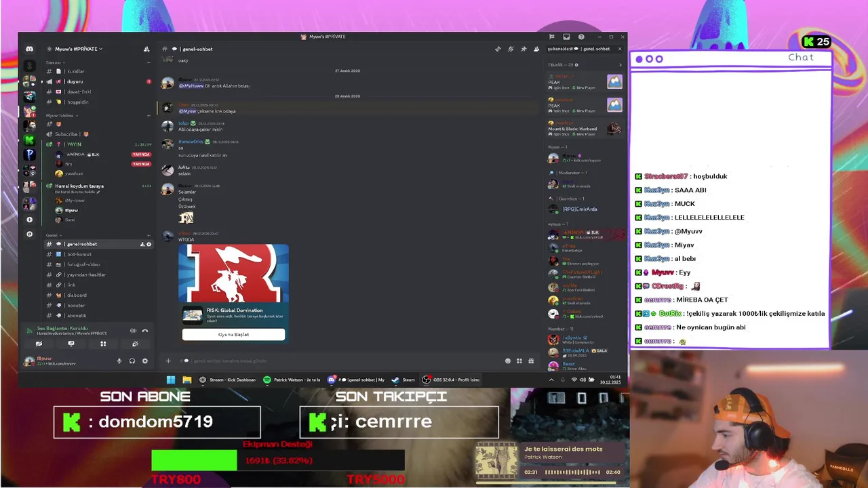Add channel plus next to Genel category
Image resolution: width=868 pixels, height=488 pixels.
pos(149,235)
